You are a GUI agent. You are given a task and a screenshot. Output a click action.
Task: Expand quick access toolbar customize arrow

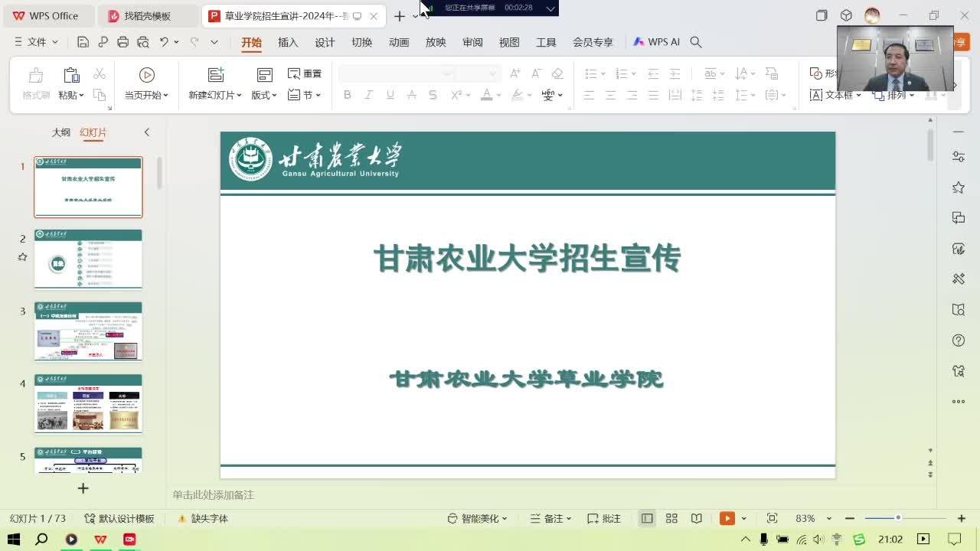coord(214,42)
